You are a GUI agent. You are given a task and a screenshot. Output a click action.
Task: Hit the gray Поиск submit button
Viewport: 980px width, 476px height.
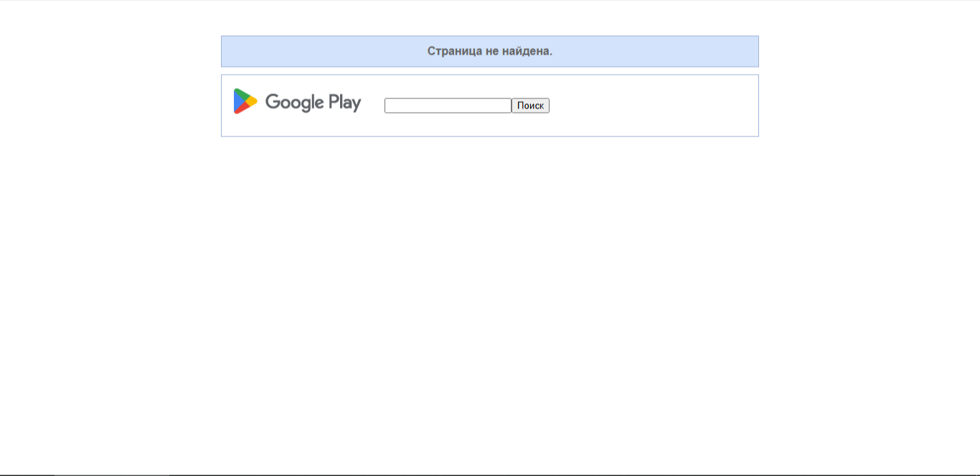pos(530,106)
